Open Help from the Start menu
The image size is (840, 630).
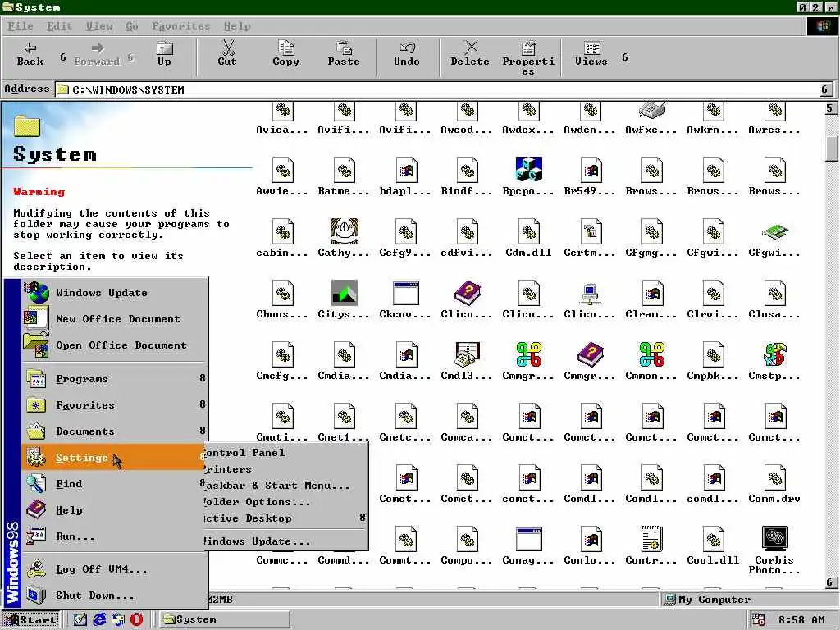coord(114,510)
